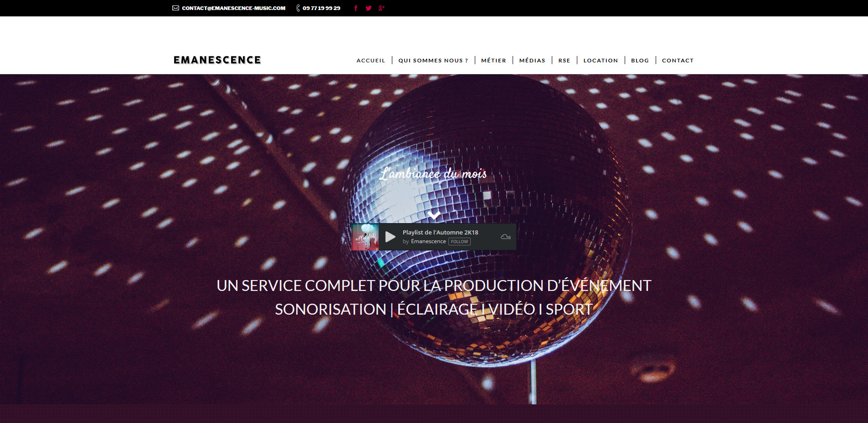
Task: Click the Mixcloud cloud logo icon
Action: (x=505, y=237)
